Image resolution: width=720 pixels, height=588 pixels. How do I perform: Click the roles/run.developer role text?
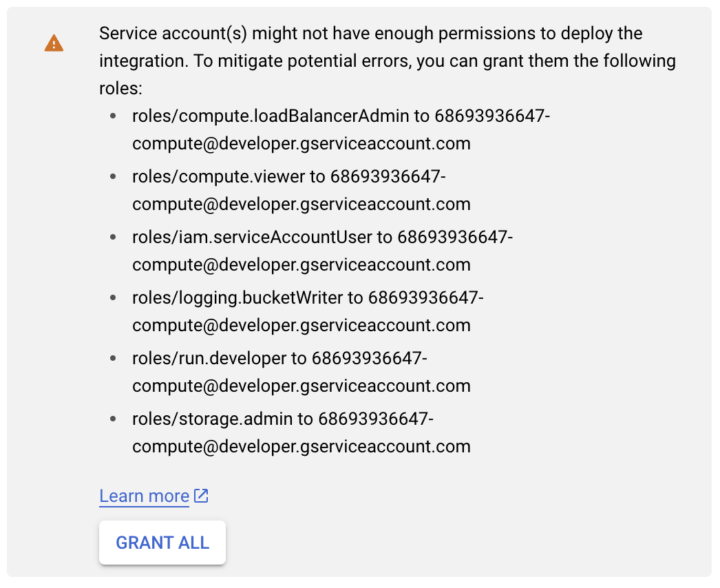[x=209, y=358]
